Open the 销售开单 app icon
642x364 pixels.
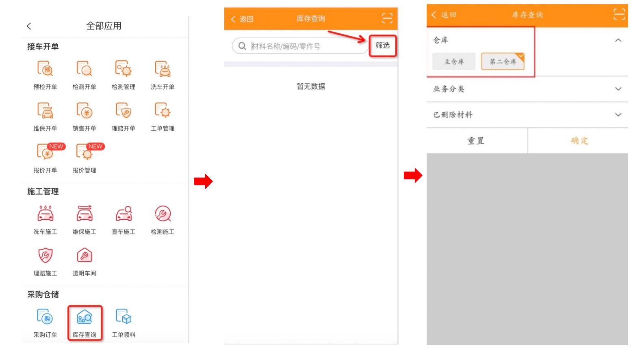(84, 110)
